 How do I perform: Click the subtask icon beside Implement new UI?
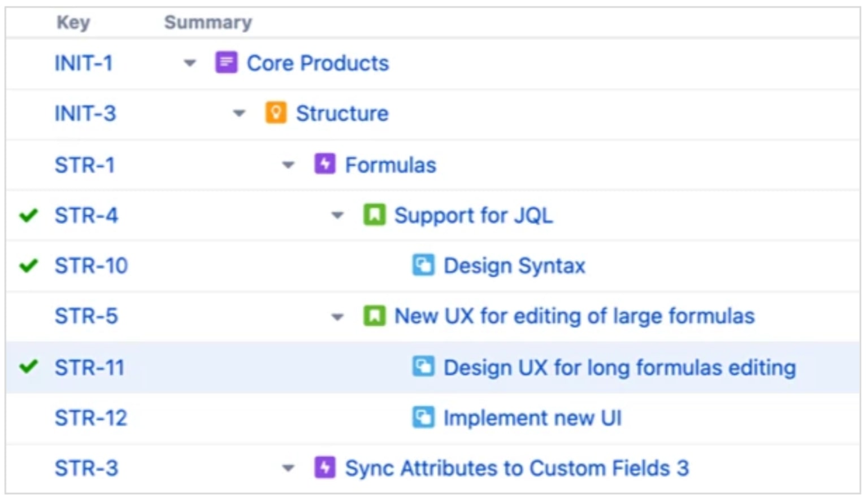(x=423, y=417)
